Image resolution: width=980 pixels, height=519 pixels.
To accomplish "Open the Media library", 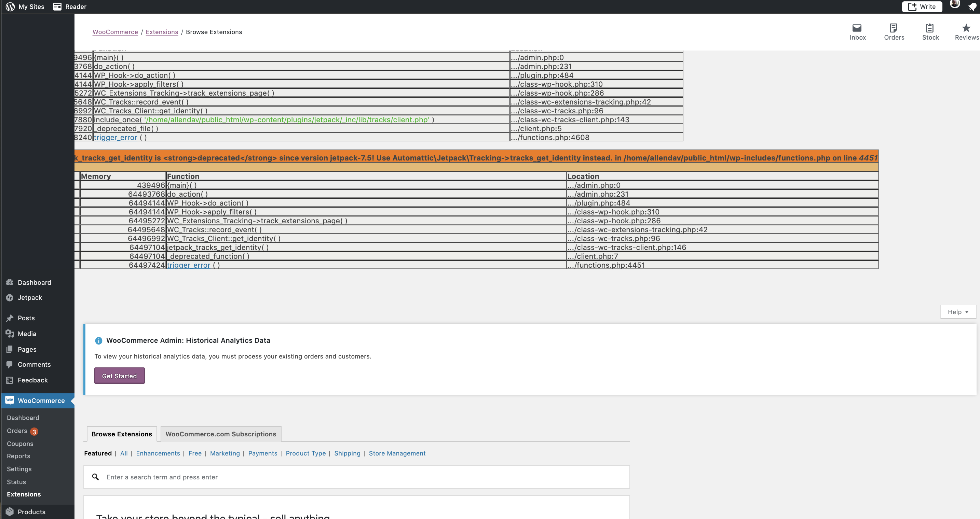I will (x=27, y=334).
